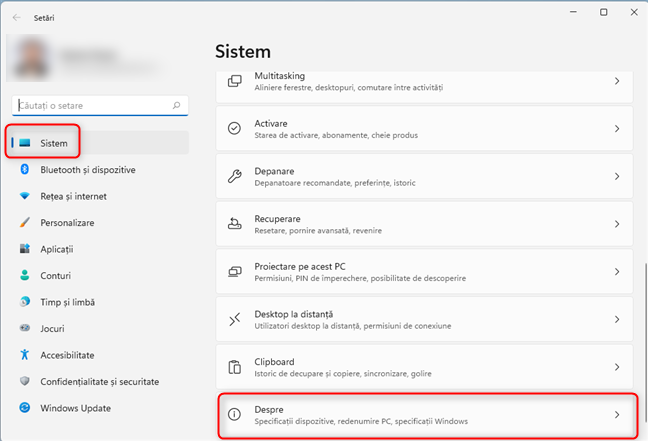Viewport: 648px width, 441px height.
Task: Click the Windows Update icon
Action: 25,408
